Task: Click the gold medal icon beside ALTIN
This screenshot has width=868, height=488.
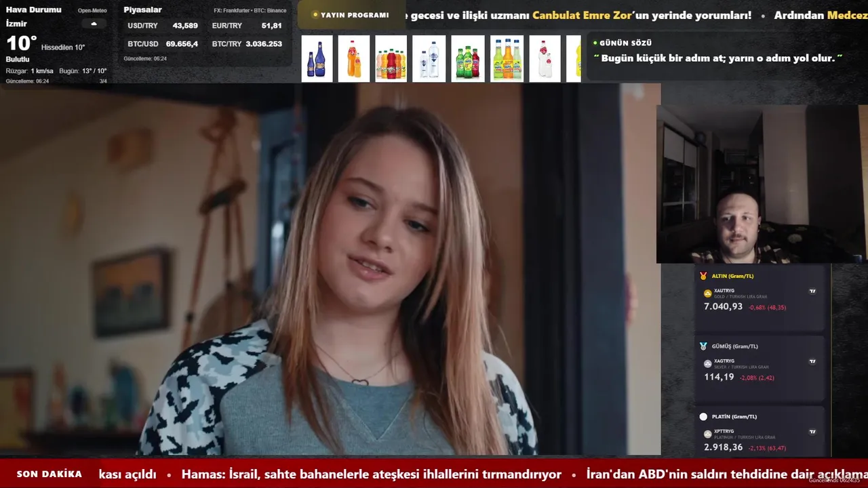Action: [703, 276]
